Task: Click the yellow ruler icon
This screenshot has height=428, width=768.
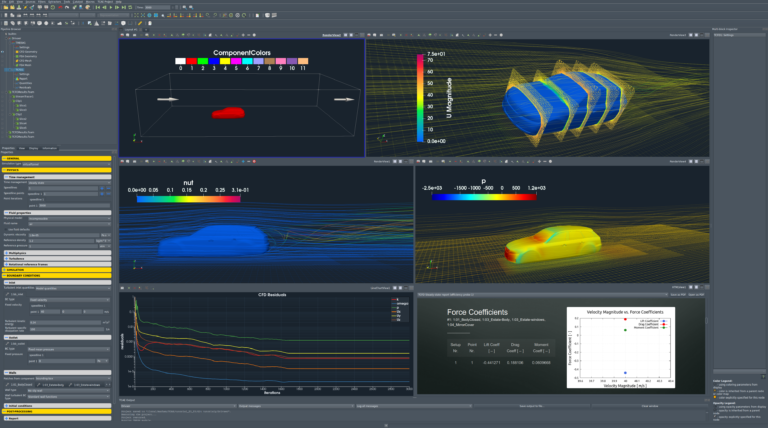Action: (x=140, y=23)
